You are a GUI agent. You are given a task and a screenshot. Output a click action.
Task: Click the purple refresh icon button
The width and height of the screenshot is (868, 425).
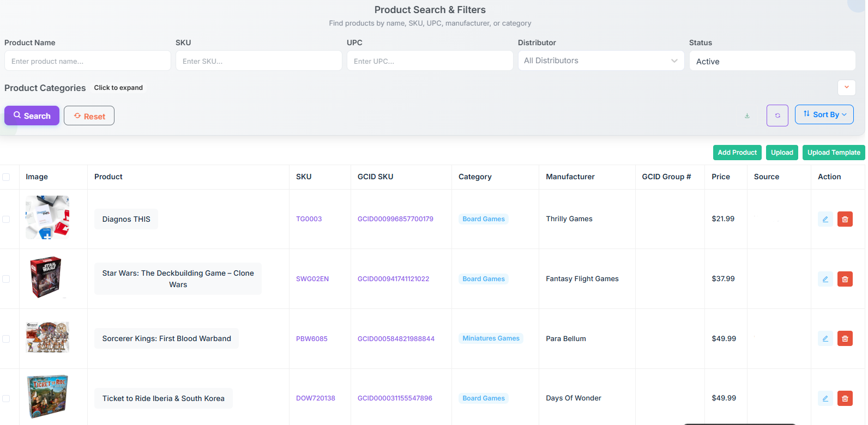point(777,116)
